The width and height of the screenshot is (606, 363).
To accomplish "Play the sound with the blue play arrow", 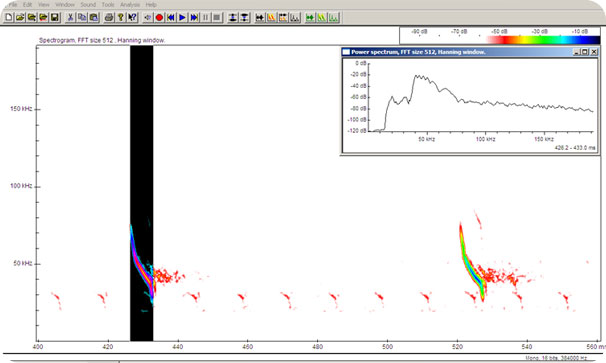I will [182, 17].
